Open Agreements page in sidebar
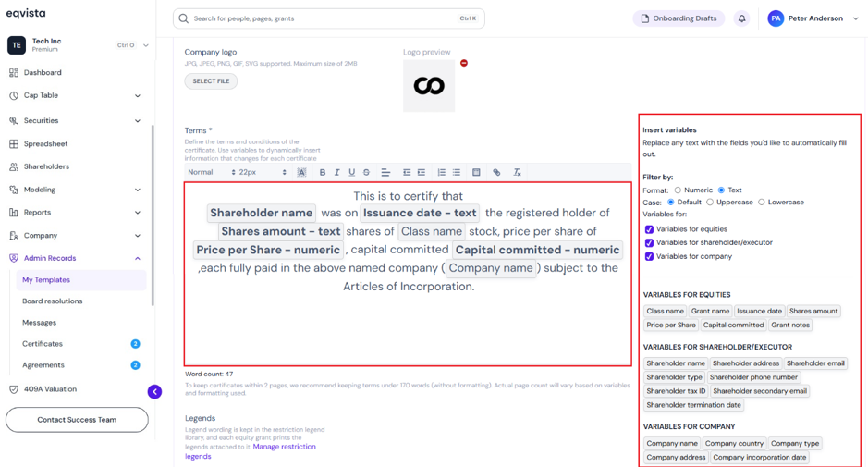The height and width of the screenshot is (467, 868). coord(43,365)
